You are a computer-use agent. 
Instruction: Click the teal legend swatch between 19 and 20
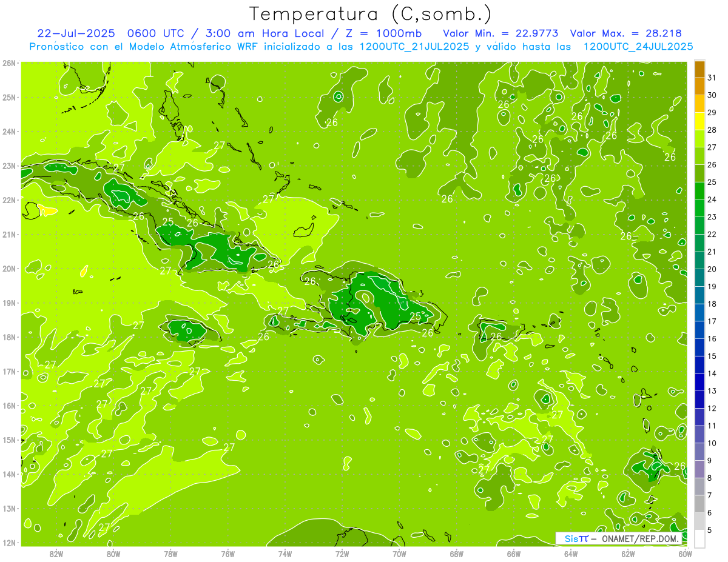[x=699, y=277]
